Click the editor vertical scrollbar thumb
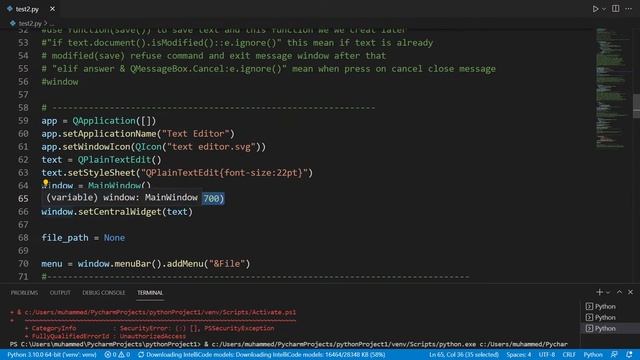Image resolution: width=640 pixels, height=360 pixels. pos(636,105)
